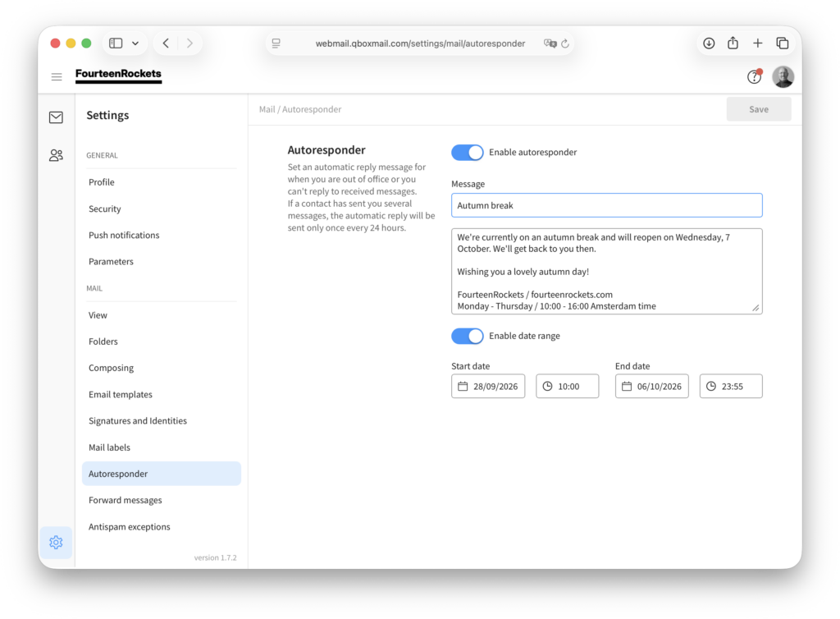Viewport: 840px width, 619px height.
Task: Open the end time 23:55 picker
Action: pos(731,386)
